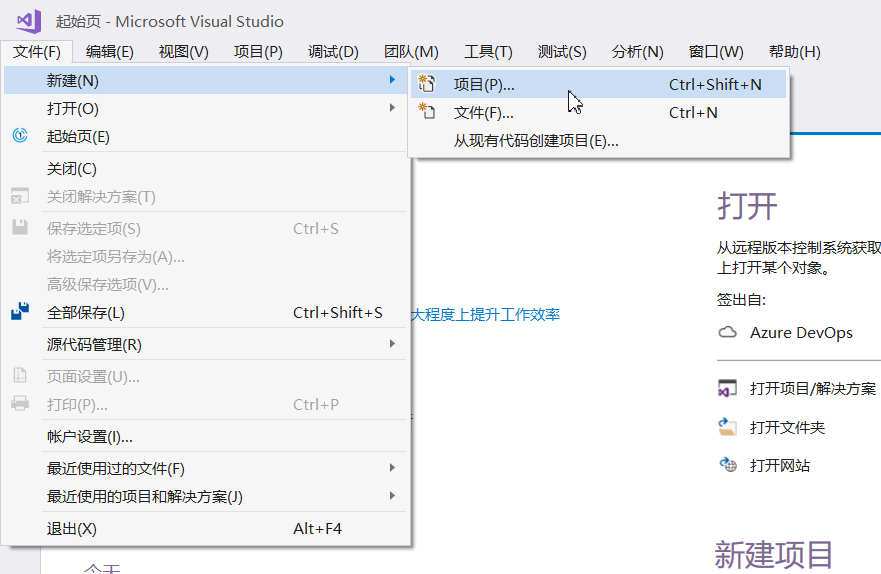This screenshot has height=574, width=881.
Task: Click the grayed close solution icon
Action: click(20, 196)
